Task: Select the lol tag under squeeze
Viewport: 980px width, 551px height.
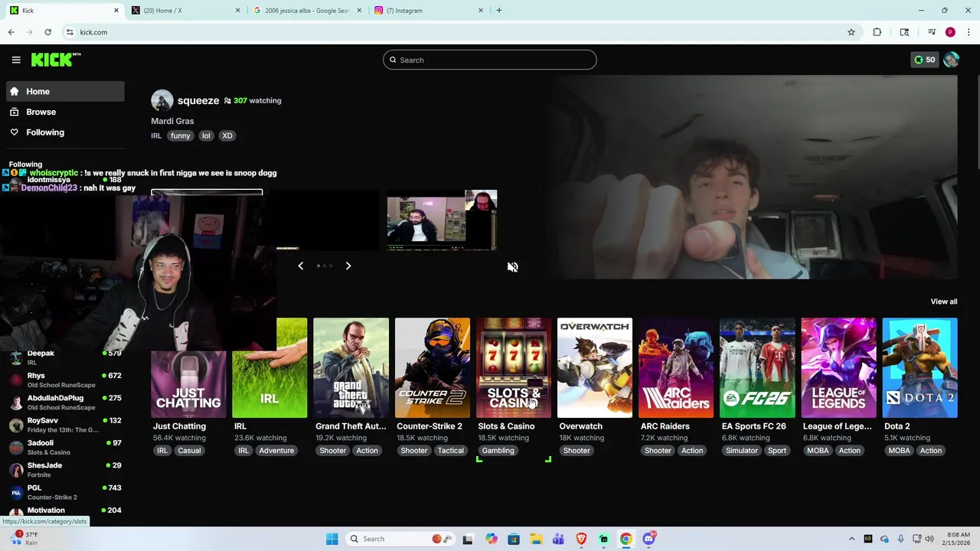Action: tap(206, 135)
